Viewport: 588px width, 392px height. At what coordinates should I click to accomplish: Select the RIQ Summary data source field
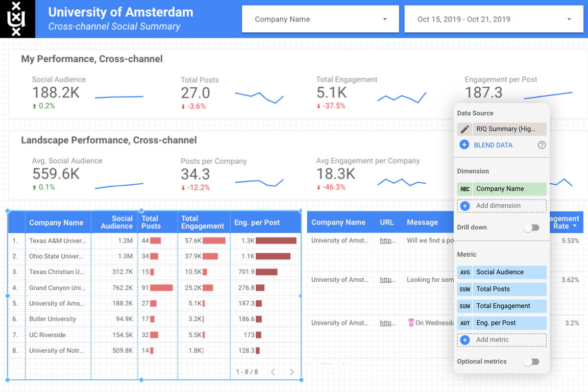point(510,129)
